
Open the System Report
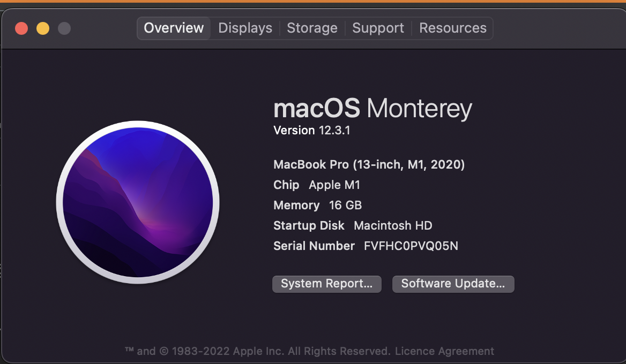coord(326,284)
